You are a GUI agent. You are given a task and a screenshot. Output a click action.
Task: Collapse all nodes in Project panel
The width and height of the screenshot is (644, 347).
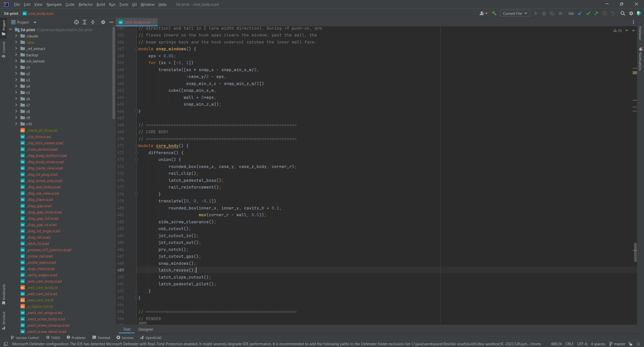point(93,22)
